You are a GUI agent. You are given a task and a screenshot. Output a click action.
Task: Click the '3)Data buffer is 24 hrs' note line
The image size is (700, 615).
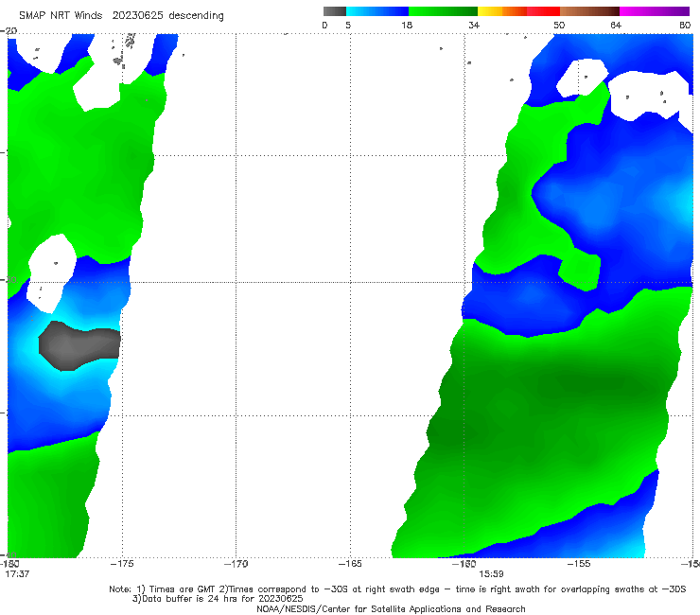tap(218, 599)
